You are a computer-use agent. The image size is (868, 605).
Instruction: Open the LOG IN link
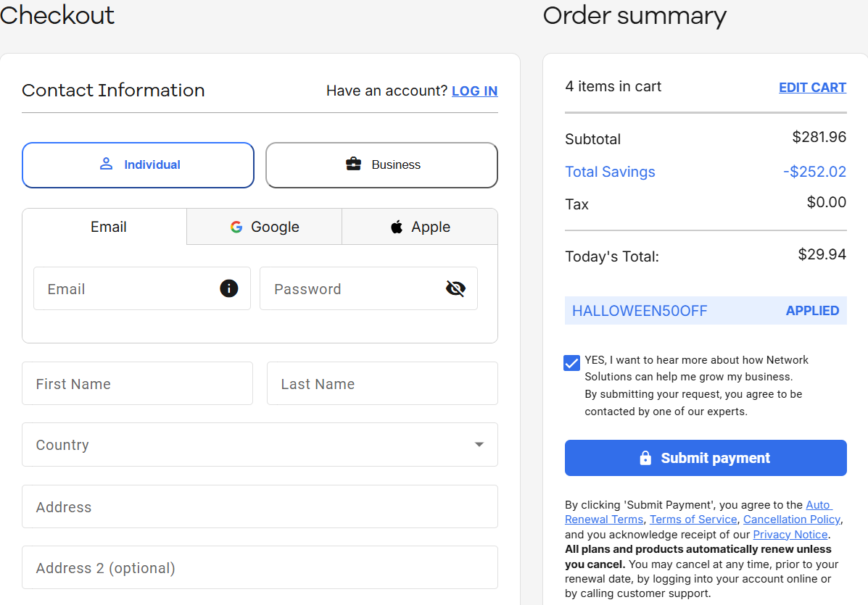(474, 91)
